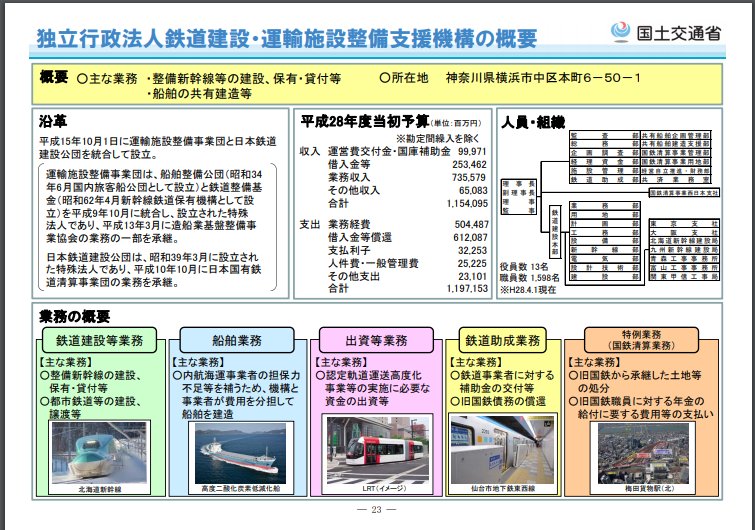Viewport: 755px width, 530px height.
Task: Select the value 99,971
Action: click(472, 151)
